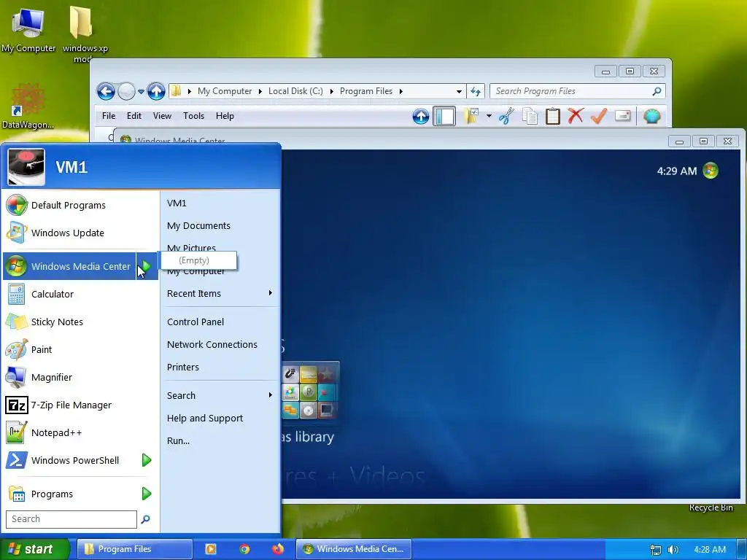Click the Copy toolbar icon
The image size is (747, 560).
tap(530, 116)
